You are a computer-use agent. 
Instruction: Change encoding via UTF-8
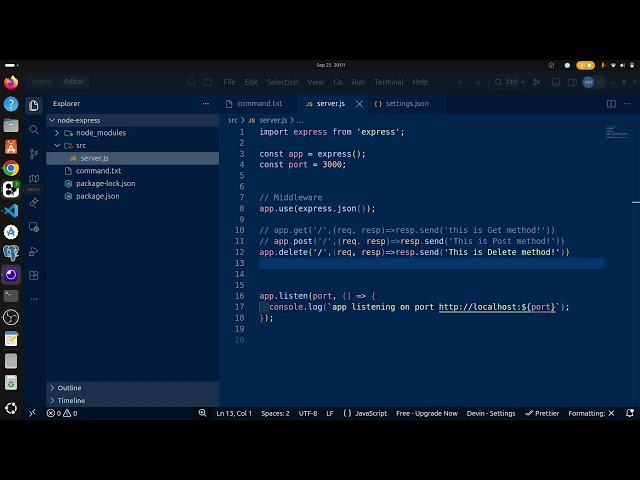tap(308, 413)
